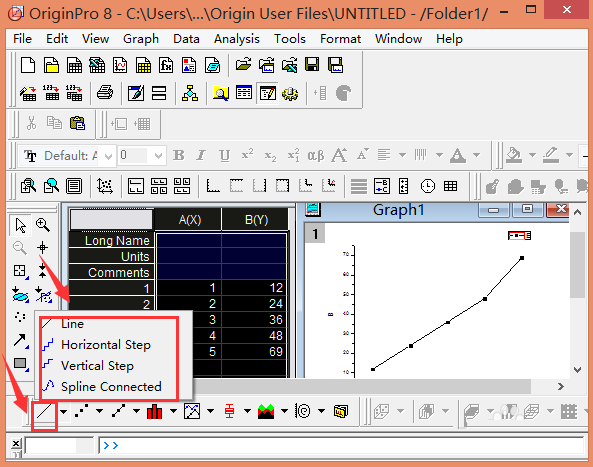Viewport: 593px width, 467px height.
Task: Expand the Column plot dropdown arrow
Action: tap(173, 411)
